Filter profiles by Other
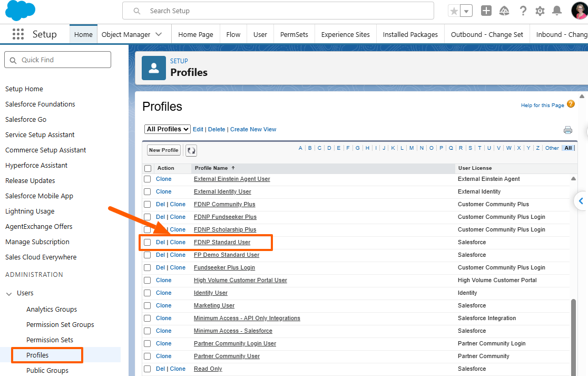The image size is (588, 376). pyautogui.click(x=552, y=148)
